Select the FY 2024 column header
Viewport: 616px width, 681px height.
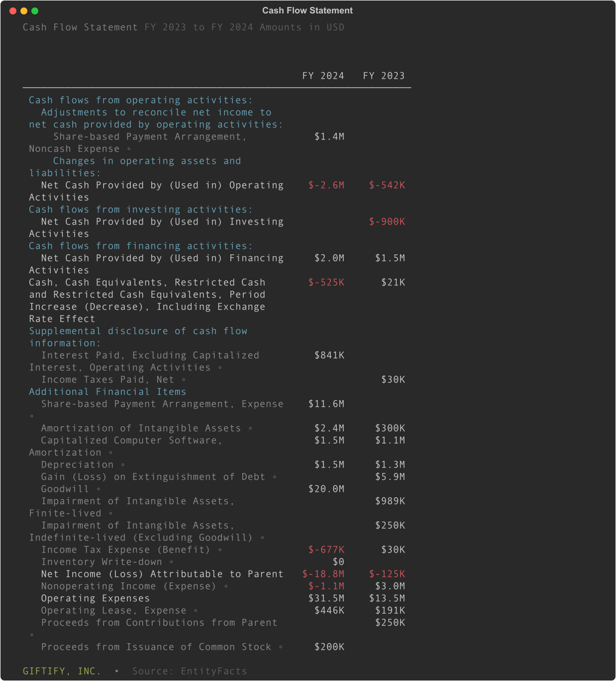click(323, 76)
